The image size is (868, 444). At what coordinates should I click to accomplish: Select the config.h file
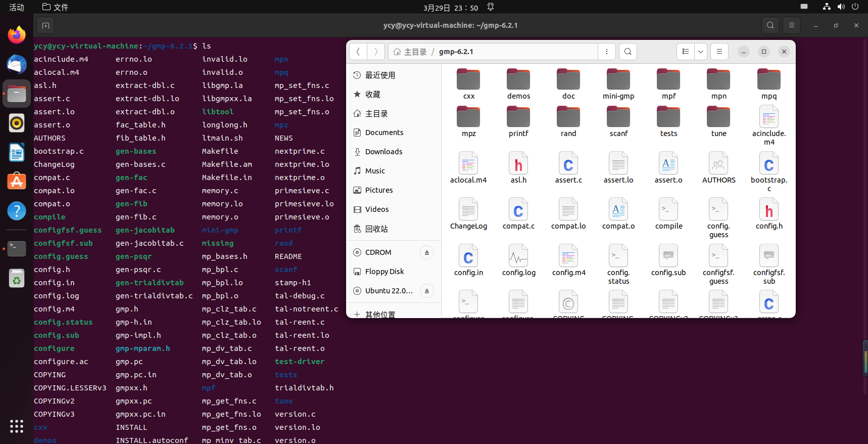(x=768, y=214)
